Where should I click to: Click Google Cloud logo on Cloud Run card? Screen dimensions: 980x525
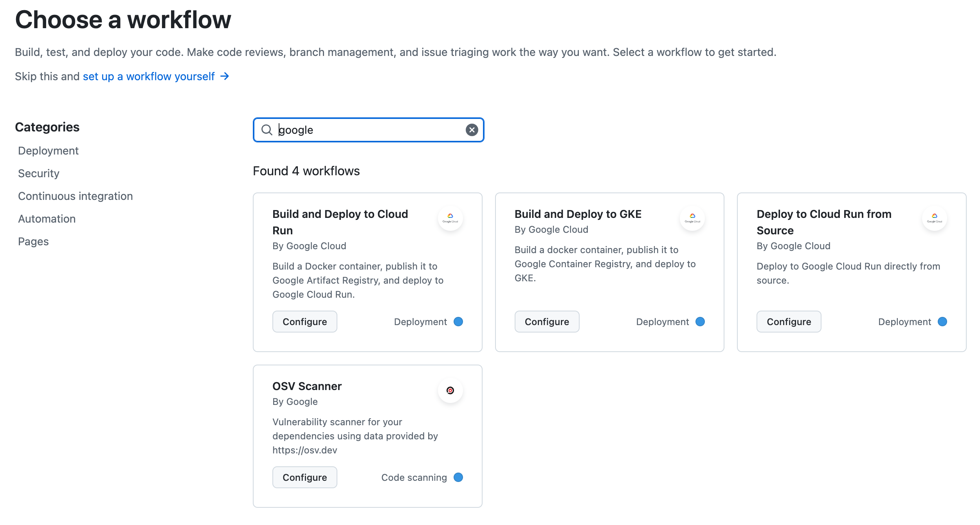click(x=450, y=218)
